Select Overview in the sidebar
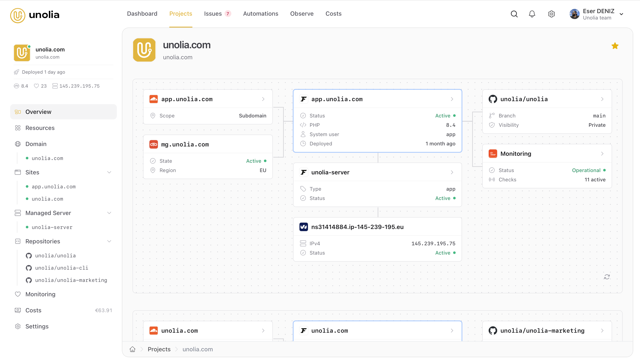This screenshot has height=364, width=640. [x=63, y=112]
